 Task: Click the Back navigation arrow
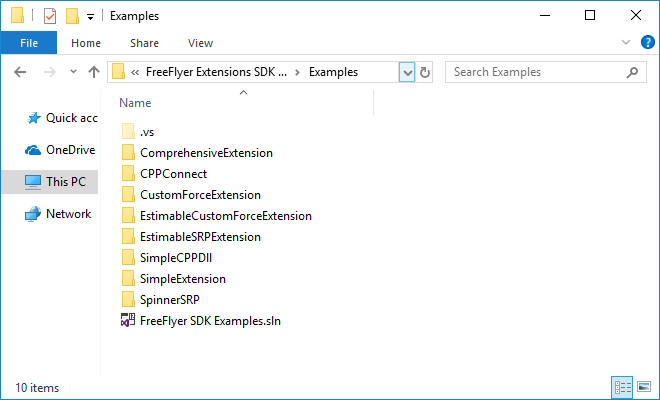point(20,72)
